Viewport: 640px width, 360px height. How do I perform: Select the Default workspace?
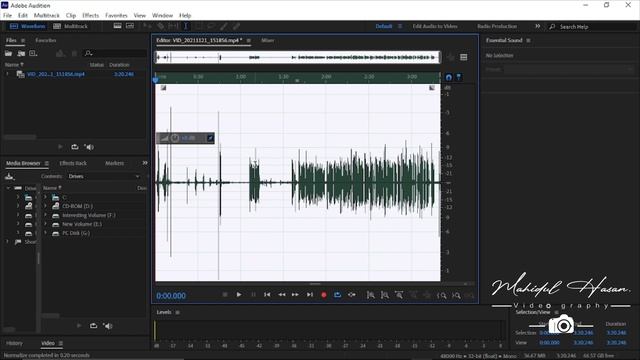384,26
